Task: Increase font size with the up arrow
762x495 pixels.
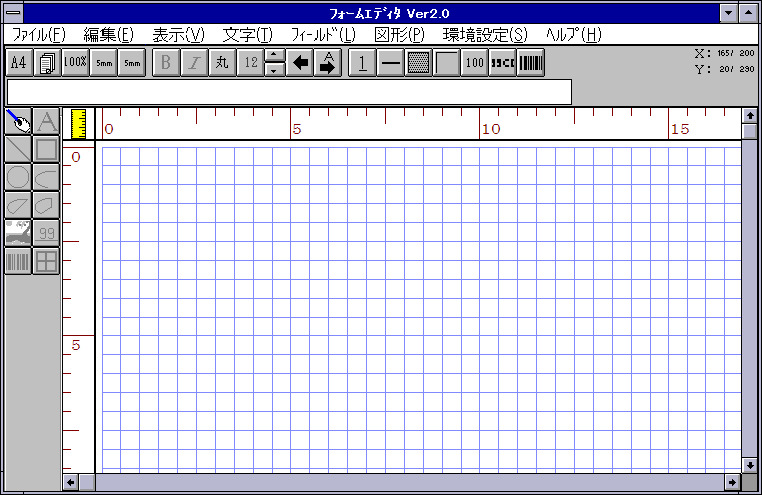Action: [275, 55]
